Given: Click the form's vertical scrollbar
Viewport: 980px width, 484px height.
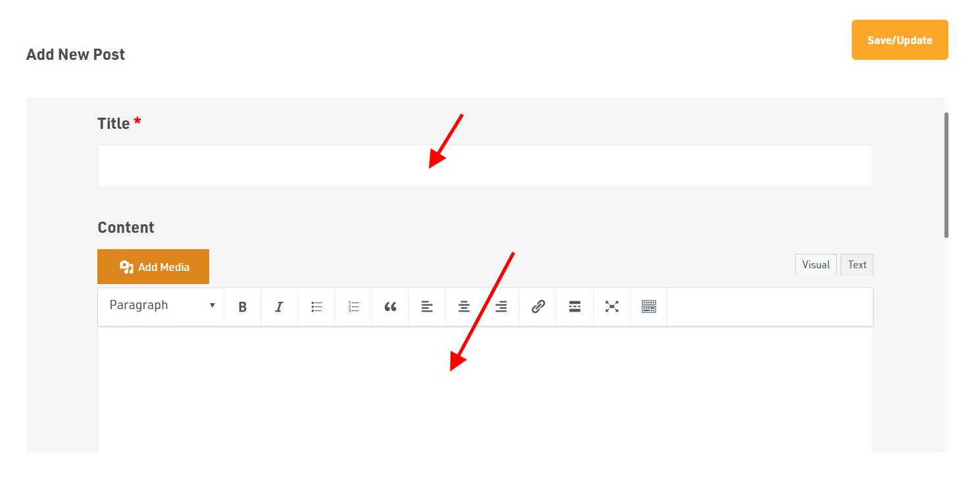Looking at the screenshot, I should (x=946, y=175).
